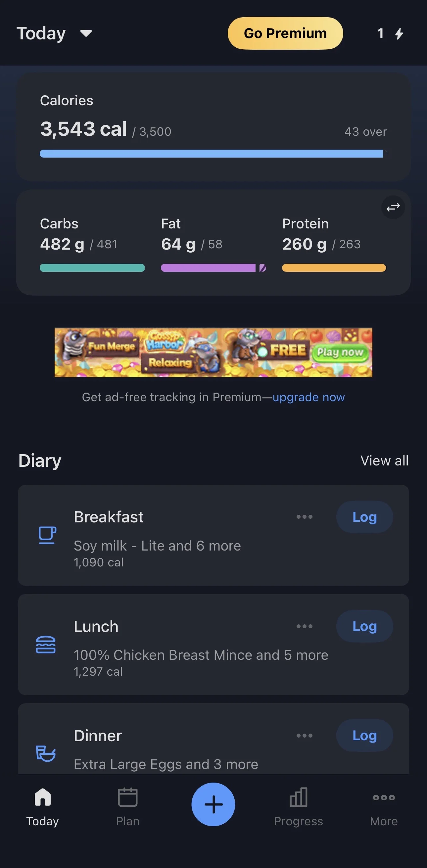Expand the Today date dropdown arrow

(86, 33)
